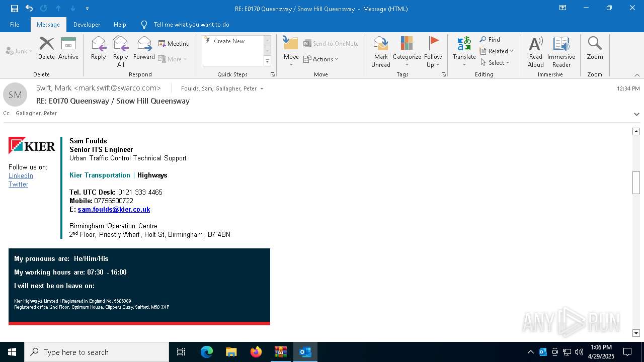The height and width of the screenshot is (362, 644).
Task: Click Tell me what you want to do
Action: click(x=191, y=24)
